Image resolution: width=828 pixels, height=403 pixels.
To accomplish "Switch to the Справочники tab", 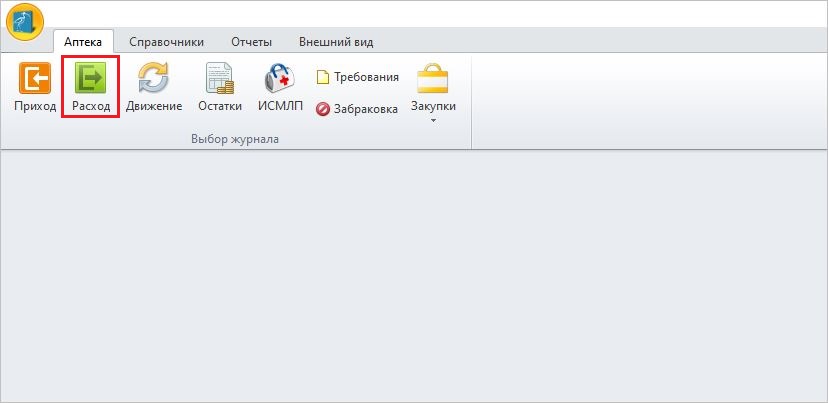I will (x=166, y=42).
